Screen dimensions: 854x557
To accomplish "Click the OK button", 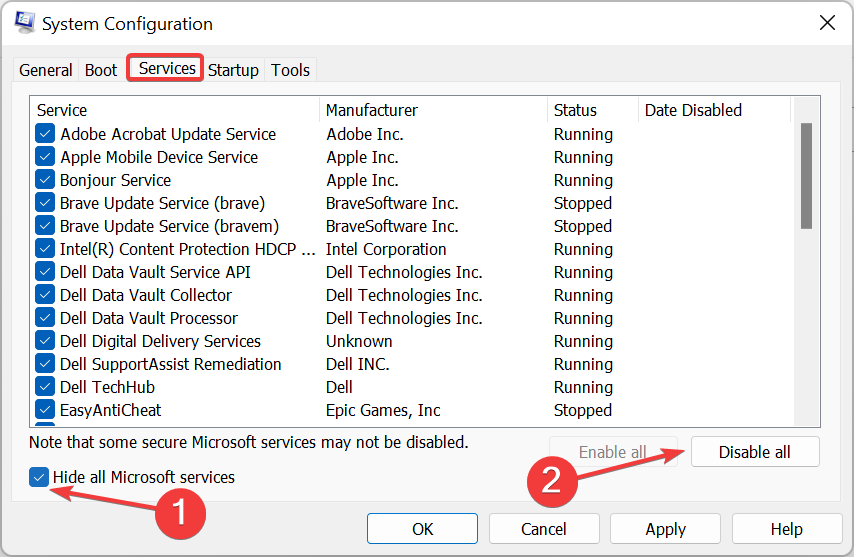I will point(423,529).
